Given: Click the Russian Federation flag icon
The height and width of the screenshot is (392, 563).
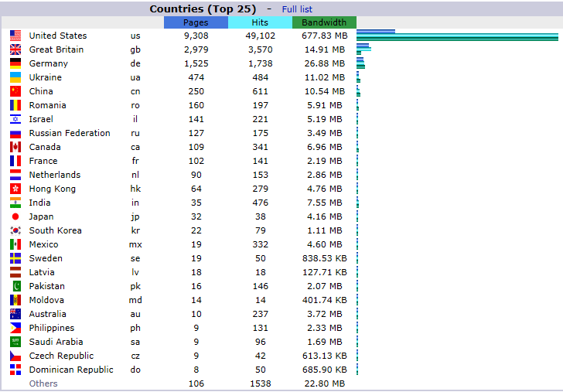Looking at the screenshot, I should tap(15, 133).
